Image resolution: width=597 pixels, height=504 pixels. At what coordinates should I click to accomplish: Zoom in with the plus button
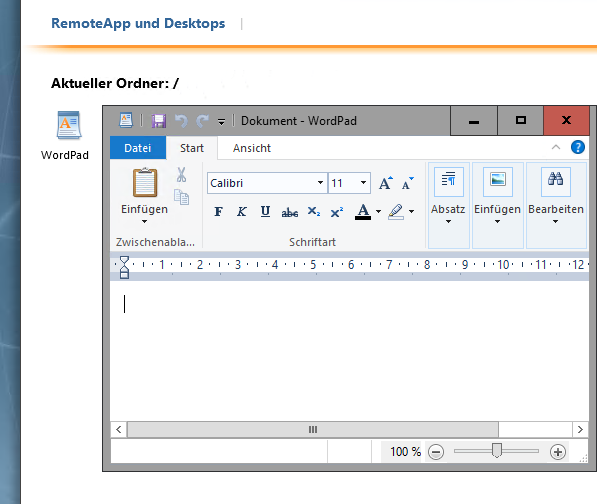pyautogui.click(x=558, y=452)
